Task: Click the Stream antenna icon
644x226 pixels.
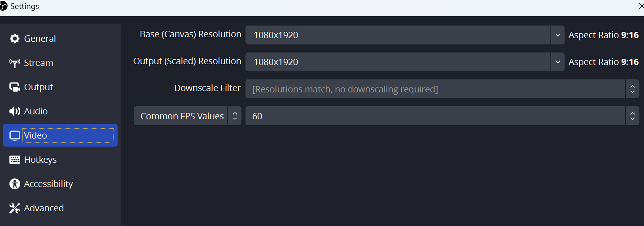Action: click(15, 63)
